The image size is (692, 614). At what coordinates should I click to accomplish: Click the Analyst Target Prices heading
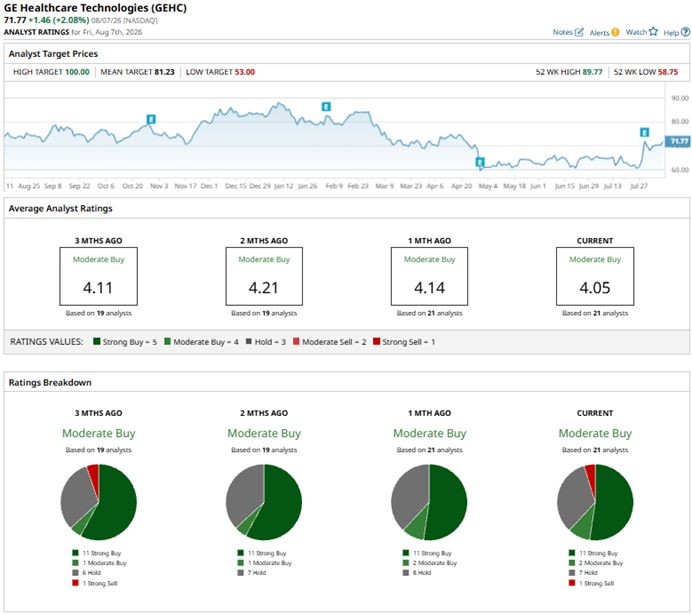tap(53, 54)
